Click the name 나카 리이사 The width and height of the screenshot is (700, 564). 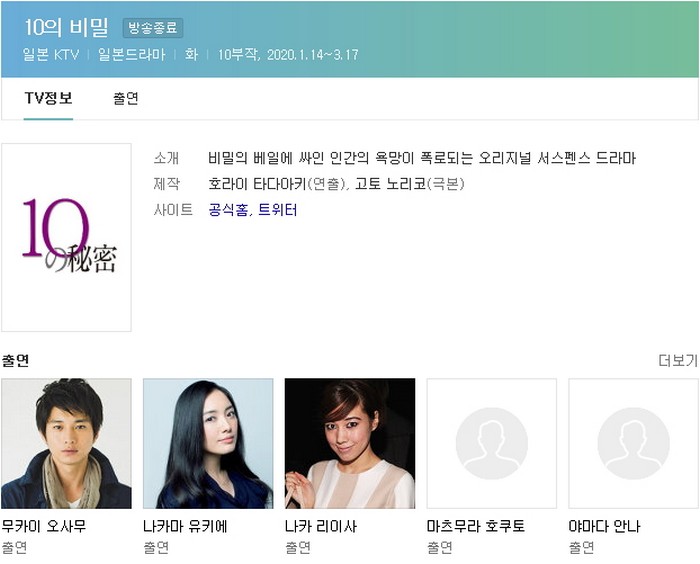point(321,526)
